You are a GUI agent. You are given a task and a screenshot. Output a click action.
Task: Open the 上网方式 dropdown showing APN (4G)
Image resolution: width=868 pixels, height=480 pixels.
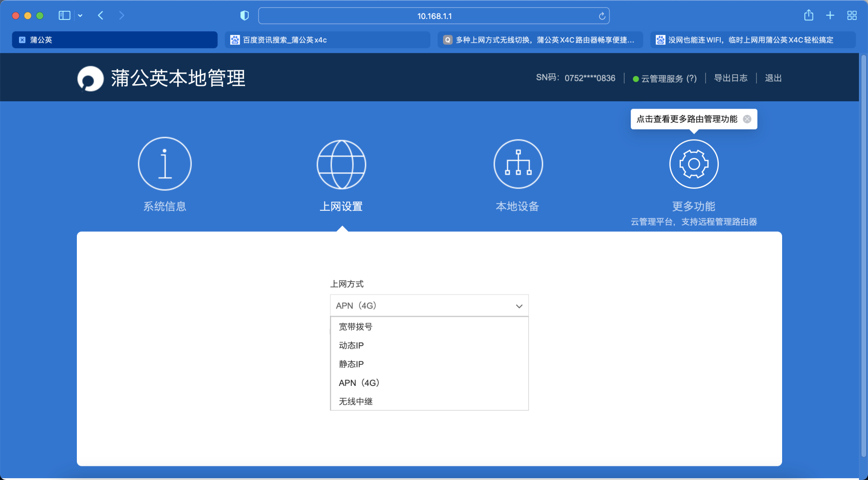(x=429, y=306)
